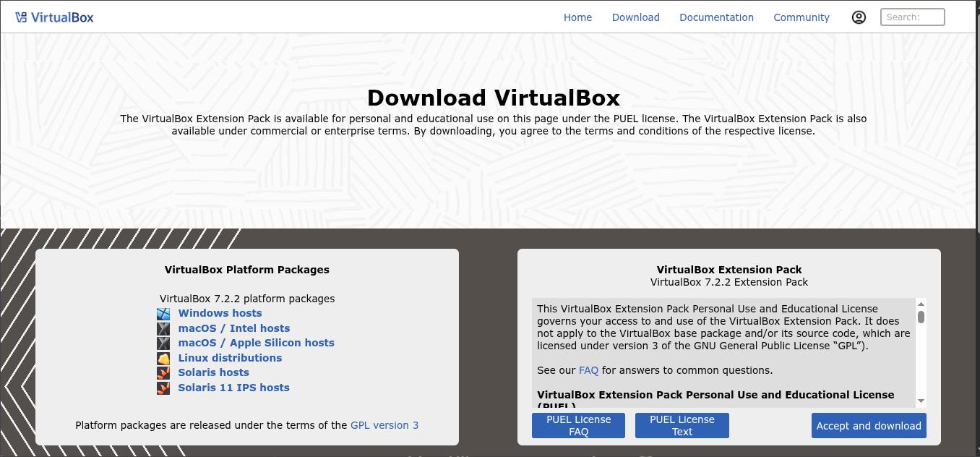Go to Documentation in the top menu
Image resolution: width=980 pixels, height=457 pixels.
tap(716, 17)
